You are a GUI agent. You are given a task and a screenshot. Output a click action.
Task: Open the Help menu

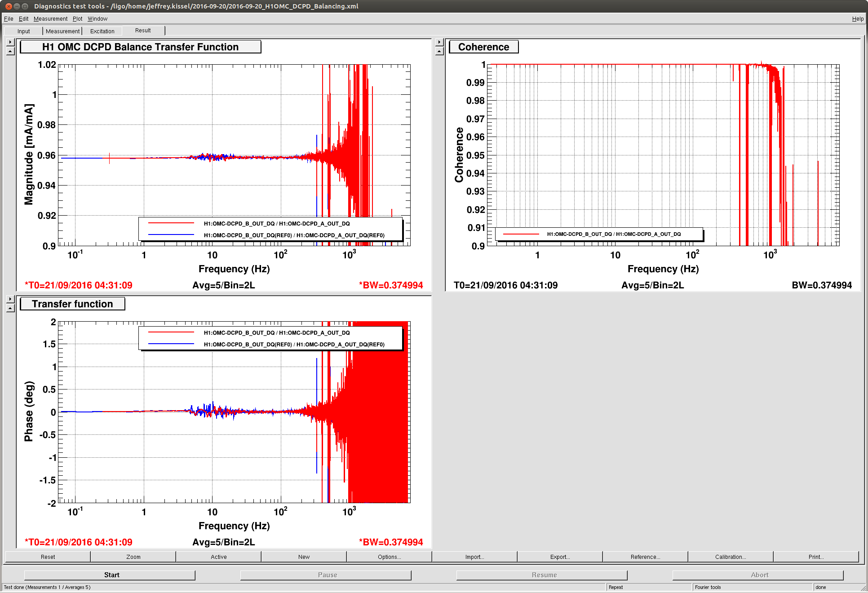click(857, 18)
